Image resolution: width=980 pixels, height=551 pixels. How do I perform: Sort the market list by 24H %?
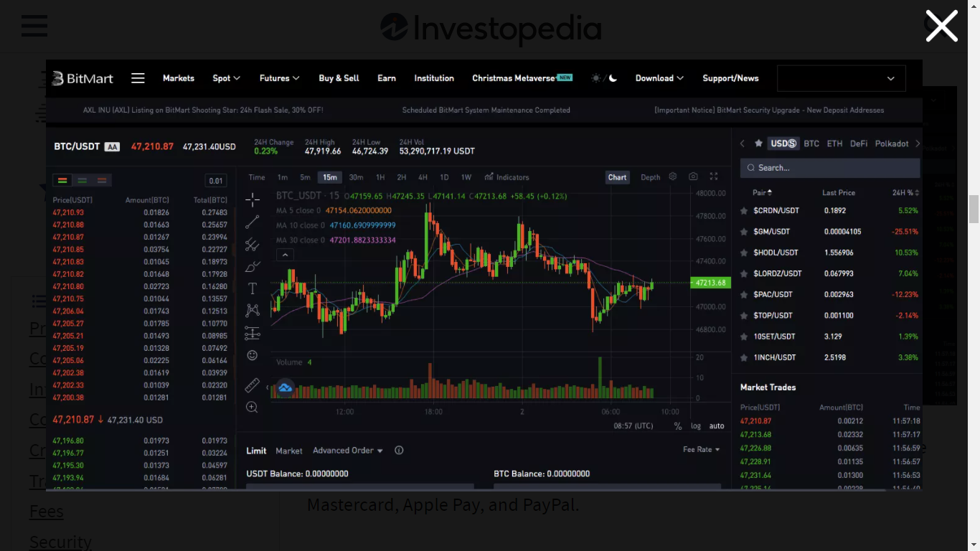tap(905, 193)
